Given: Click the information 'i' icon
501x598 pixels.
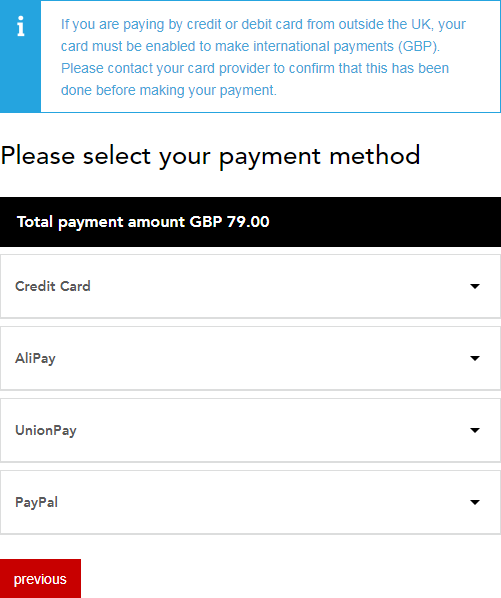Looking at the screenshot, I should point(21,26).
